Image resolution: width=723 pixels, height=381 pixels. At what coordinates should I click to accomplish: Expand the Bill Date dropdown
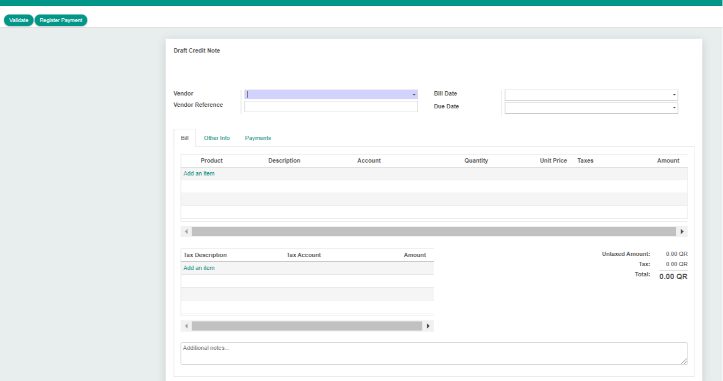[x=674, y=95]
